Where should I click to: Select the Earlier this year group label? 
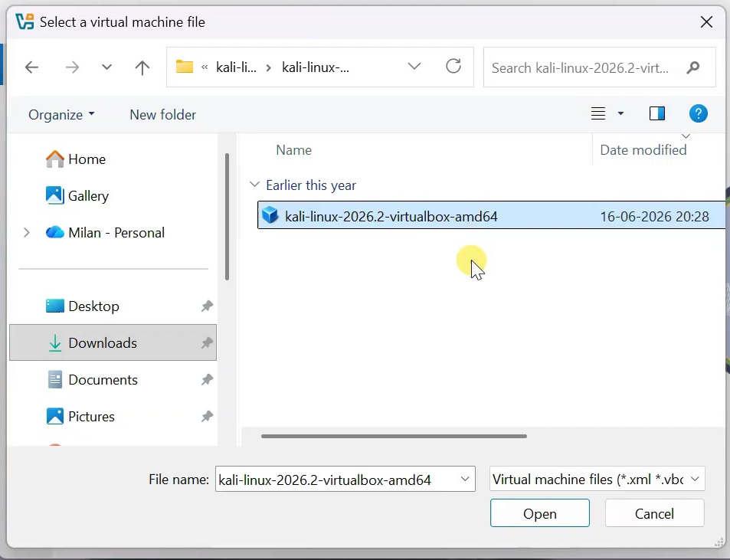pyautogui.click(x=310, y=185)
